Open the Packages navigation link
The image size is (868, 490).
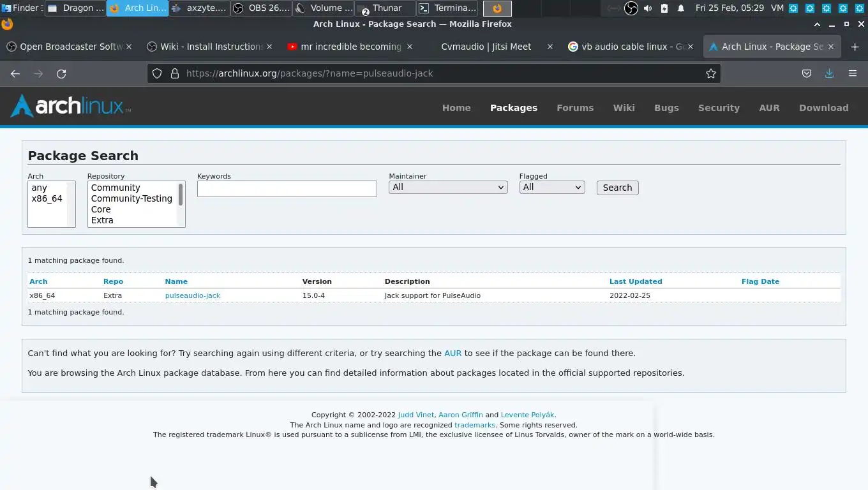point(514,108)
